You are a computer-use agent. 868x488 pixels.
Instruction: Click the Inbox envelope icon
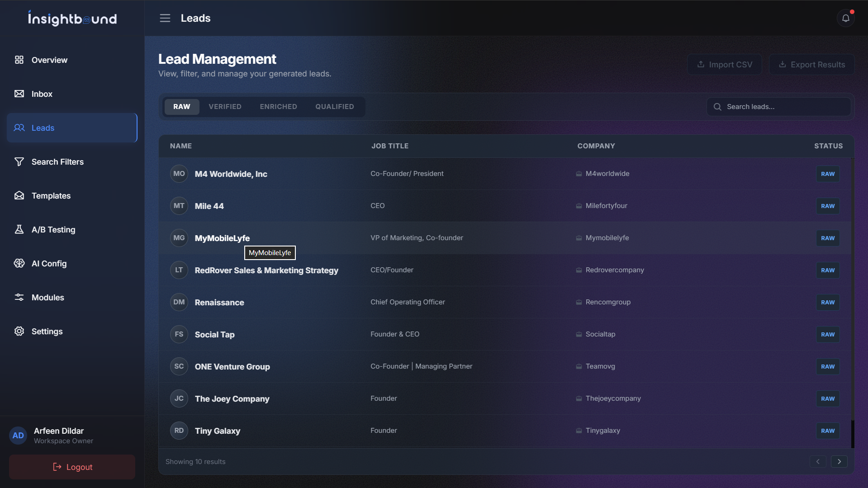click(19, 94)
